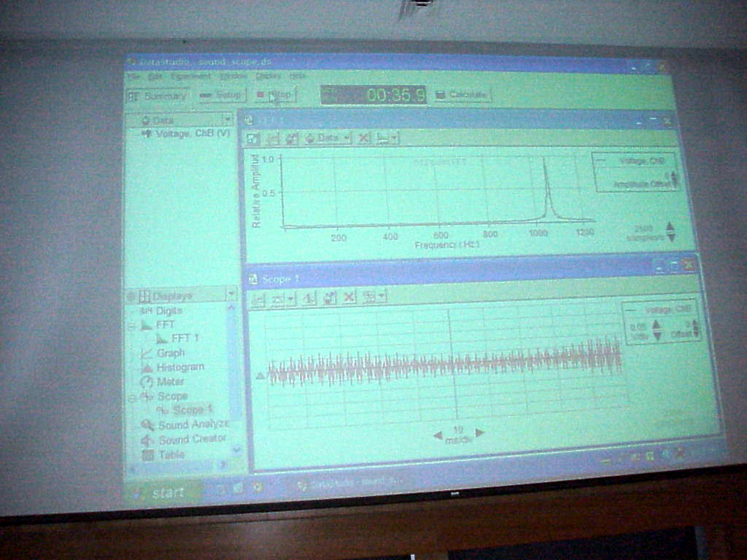
Task: Open the Displays panel header dropdown
Action: pyautogui.click(x=231, y=293)
